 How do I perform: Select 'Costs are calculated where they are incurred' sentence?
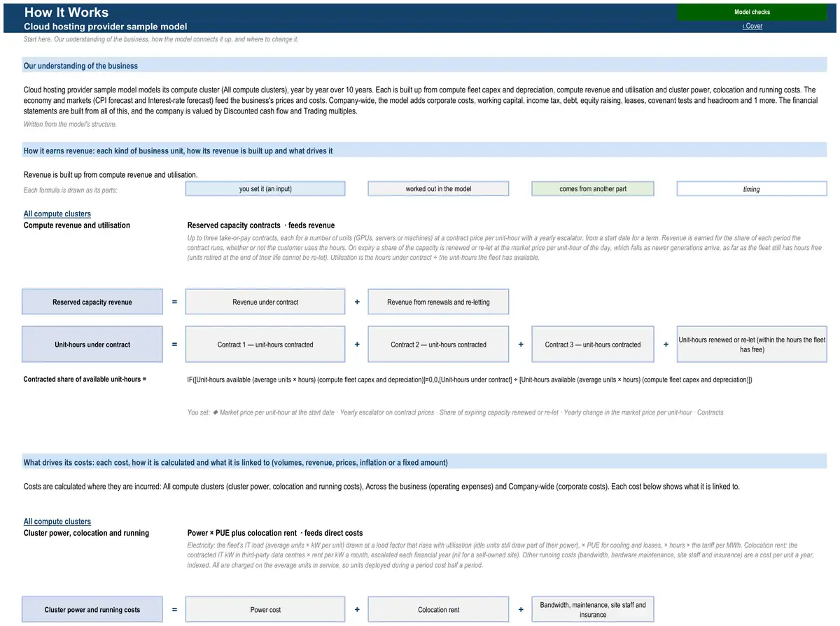point(381,486)
